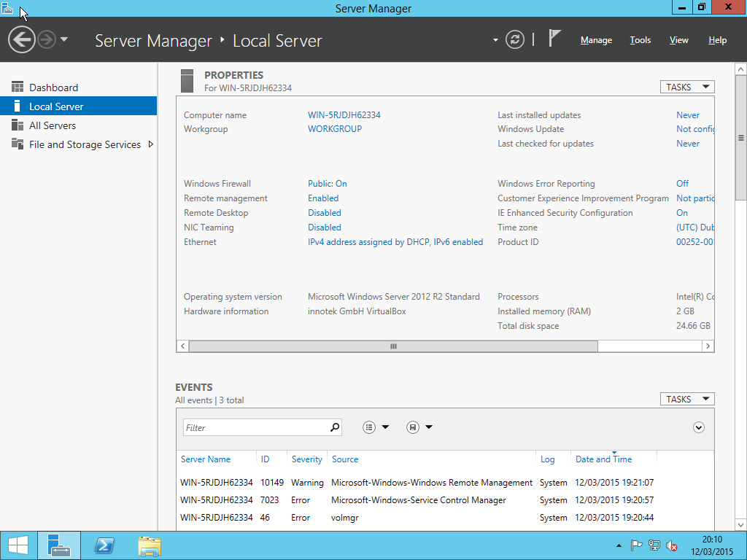
Task: Refresh Server Manager with the refresh icon
Action: [x=515, y=39]
